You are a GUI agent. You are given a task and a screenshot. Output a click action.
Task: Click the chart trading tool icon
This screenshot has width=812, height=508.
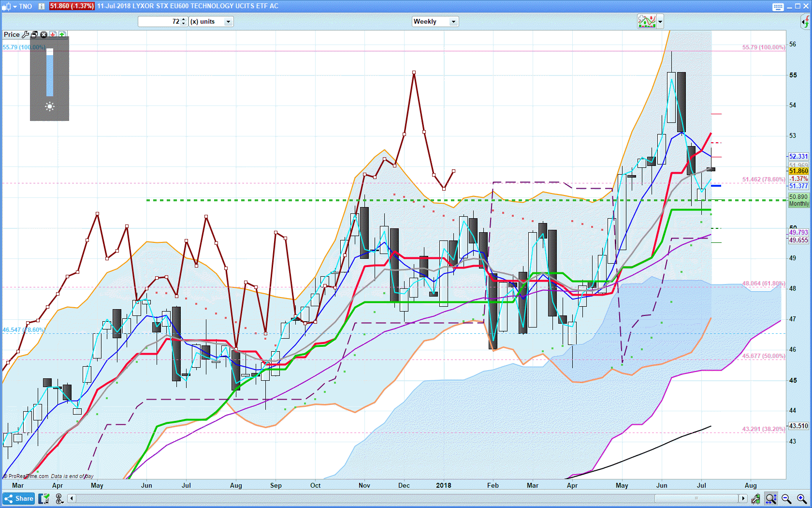click(755, 498)
